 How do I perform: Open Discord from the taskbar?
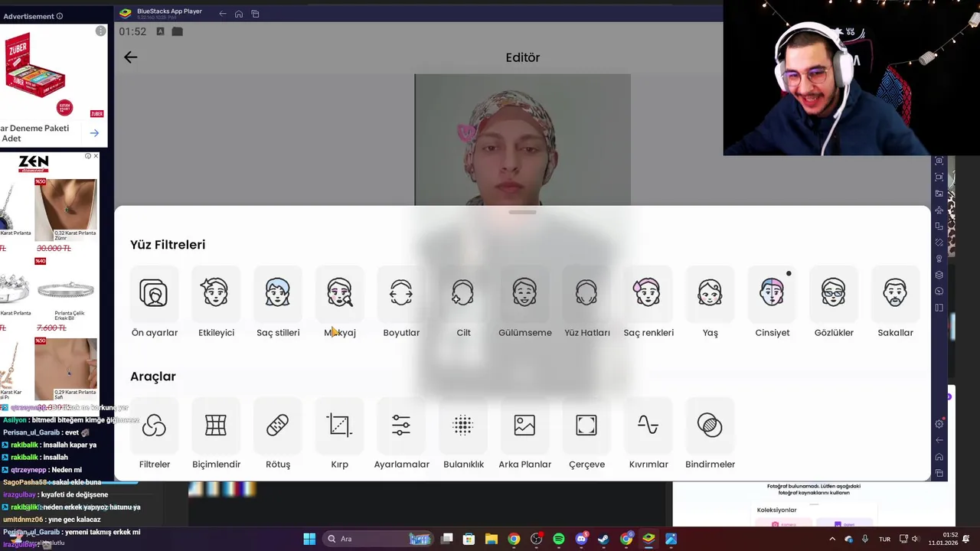point(581,539)
